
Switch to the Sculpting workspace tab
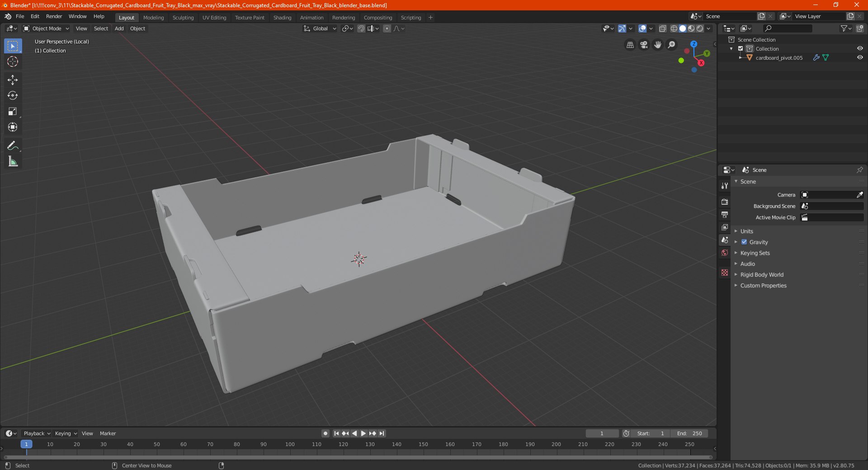pos(183,18)
